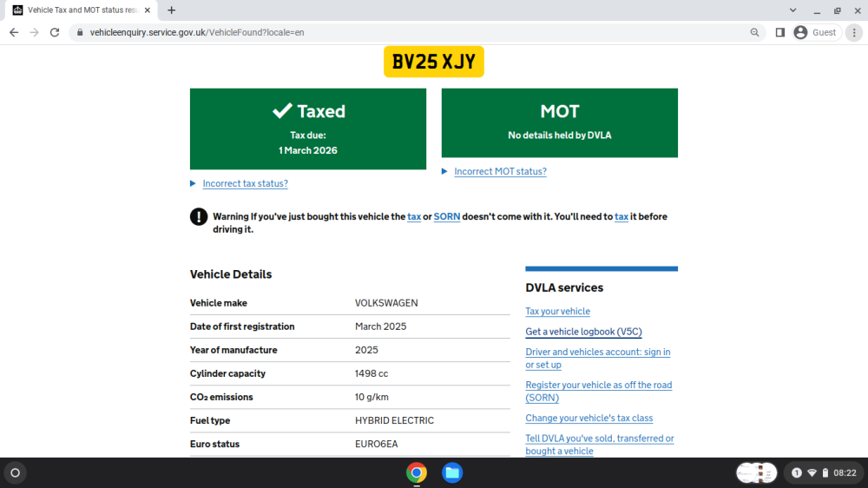Open the SORN link in warning text
This screenshot has height=488, width=868.
(447, 216)
